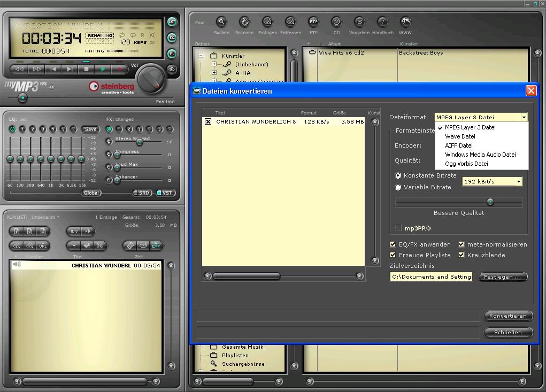This screenshot has width=546, height=392.
Task: Uncheck the meta-normalisieren checkbox
Action: (x=461, y=244)
